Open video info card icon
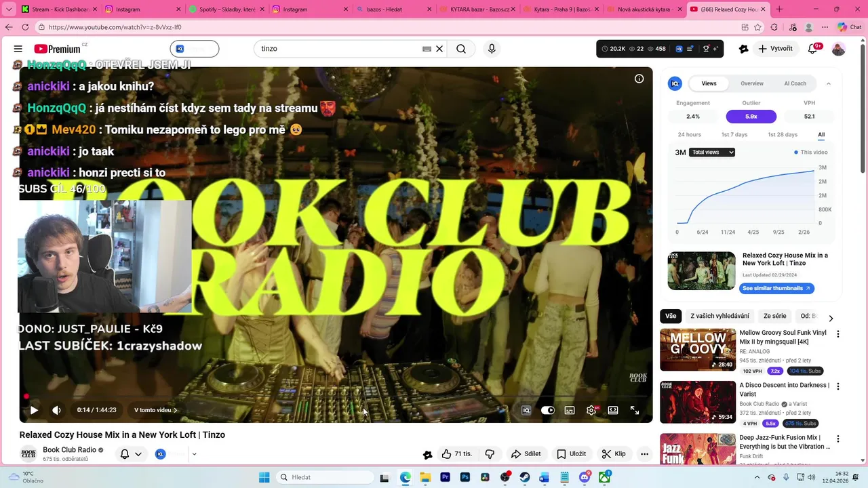Image resolution: width=868 pixels, height=488 pixels. pos(639,79)
